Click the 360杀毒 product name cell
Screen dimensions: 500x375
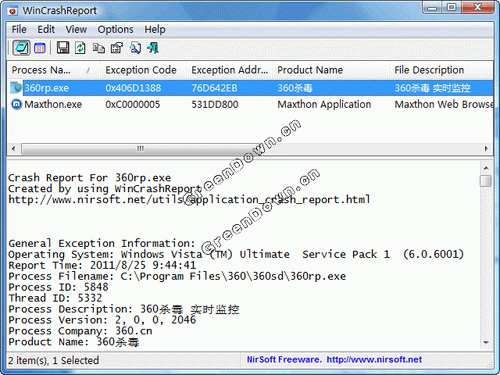tap(295, 88)
